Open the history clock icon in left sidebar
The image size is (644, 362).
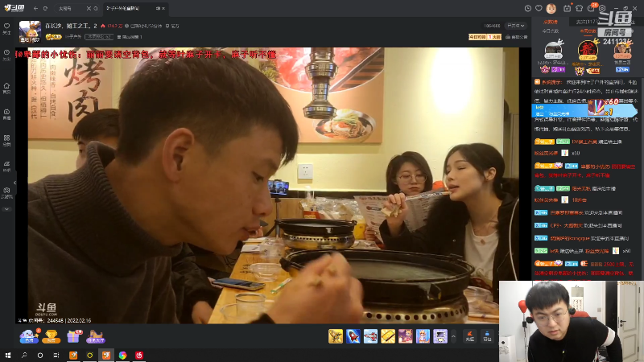point(6,55)
